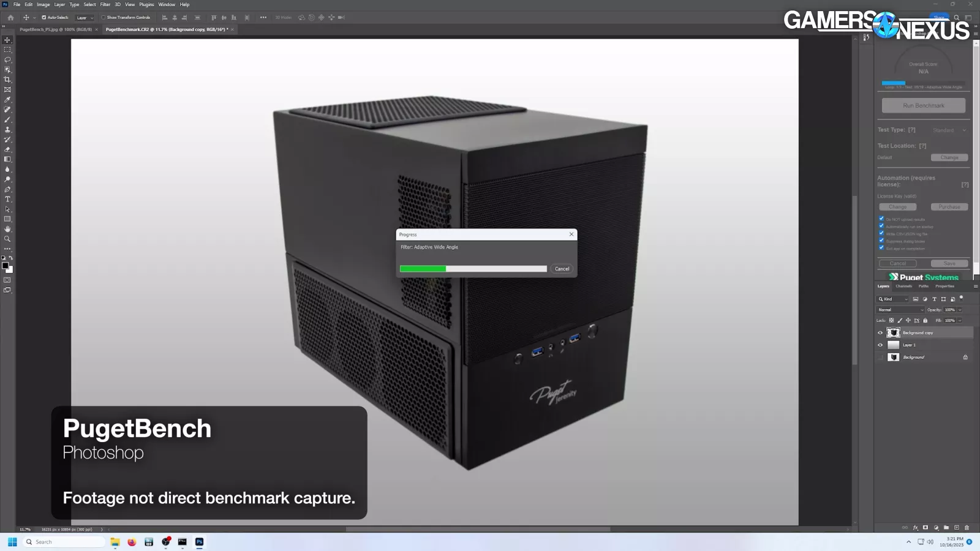
Task: Choose the Horizontal Type tool
Action: tap(7, 200)
